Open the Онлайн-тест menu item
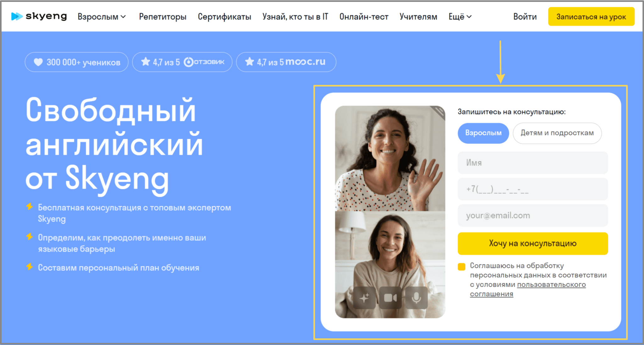This screenshot has width=644, height=345. [364, 17]
